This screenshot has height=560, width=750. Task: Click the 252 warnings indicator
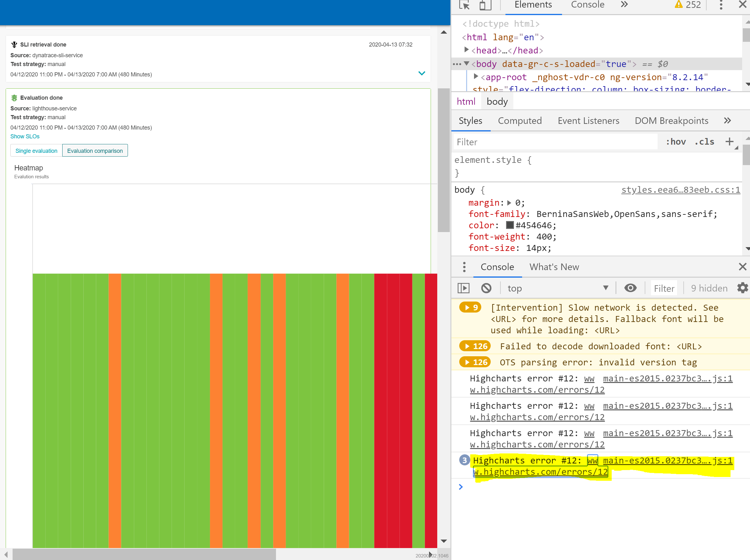coord(688,5)
